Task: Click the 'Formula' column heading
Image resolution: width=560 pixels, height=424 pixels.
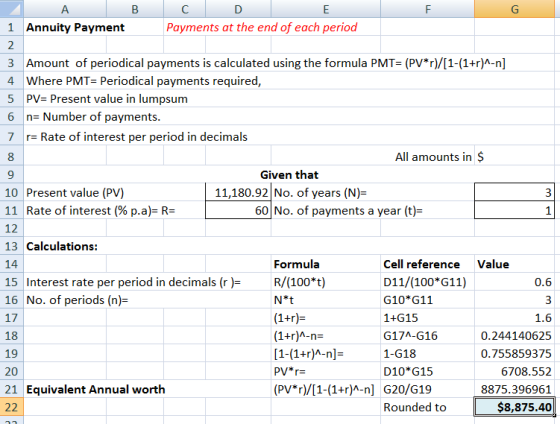Action: tap(296, 264)
